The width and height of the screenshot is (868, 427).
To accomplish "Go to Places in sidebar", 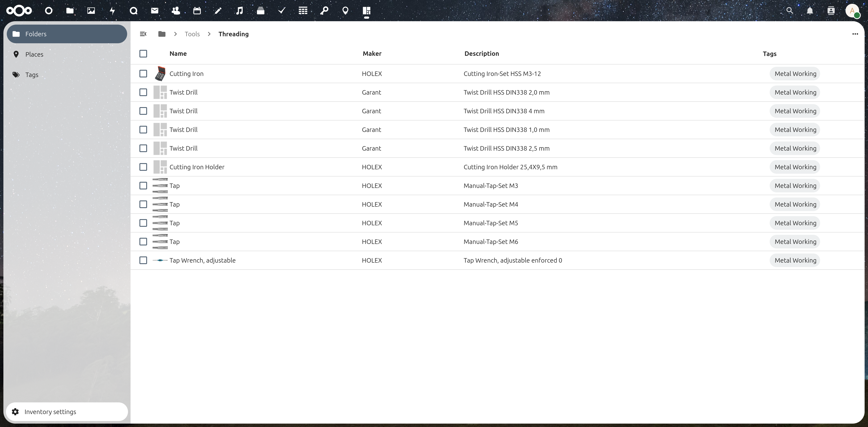I will tap(34, 54).
